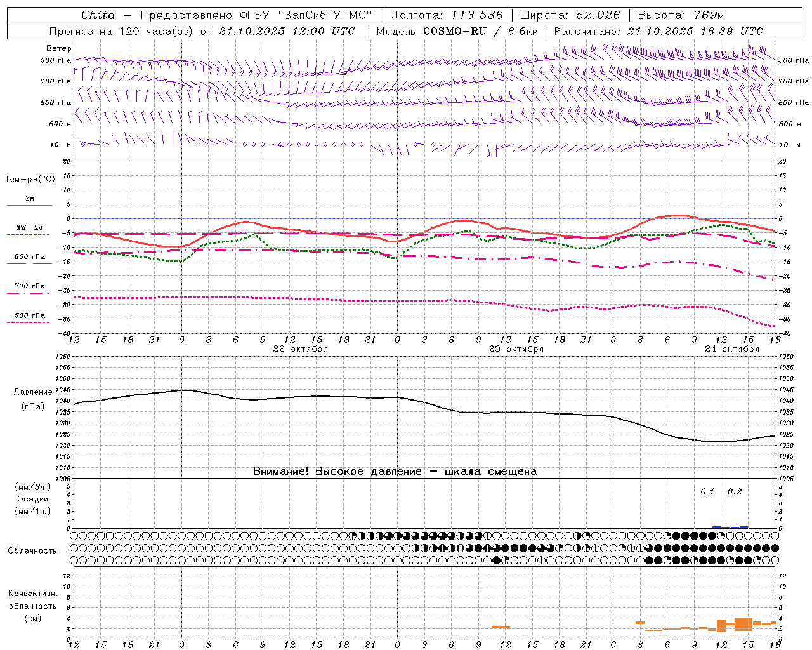
Task: Click the Ветер wind section label
Action: [x=59, y=48]
